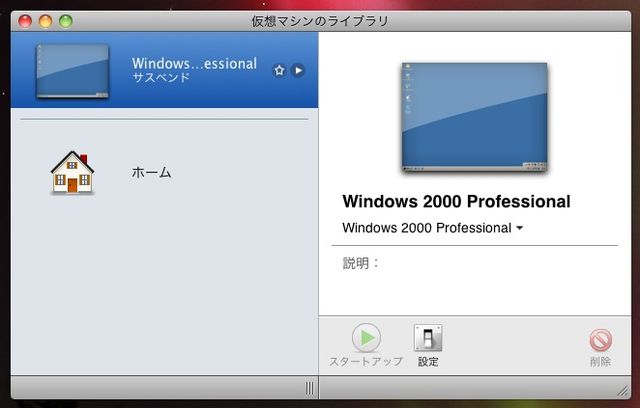
Task: Click the green スタートアップ play button
Action: [366, 338]
